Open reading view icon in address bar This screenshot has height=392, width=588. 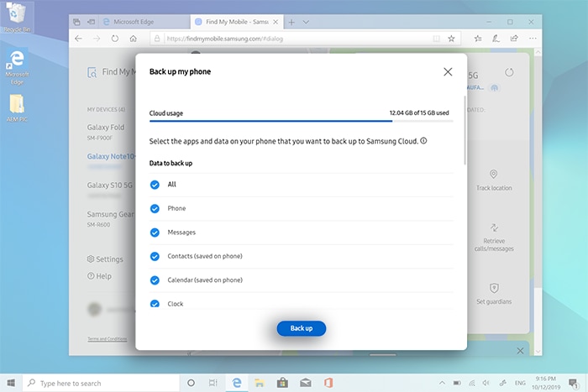point(437,39)
